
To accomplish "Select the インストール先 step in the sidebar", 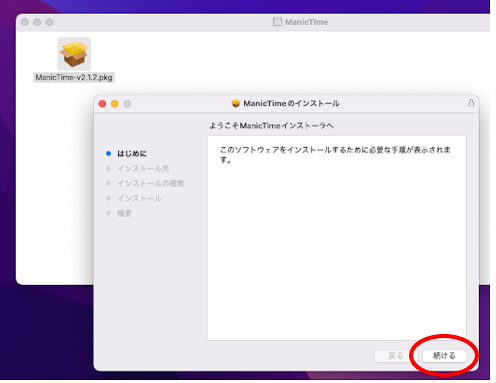I will click(x=143, y=169).
